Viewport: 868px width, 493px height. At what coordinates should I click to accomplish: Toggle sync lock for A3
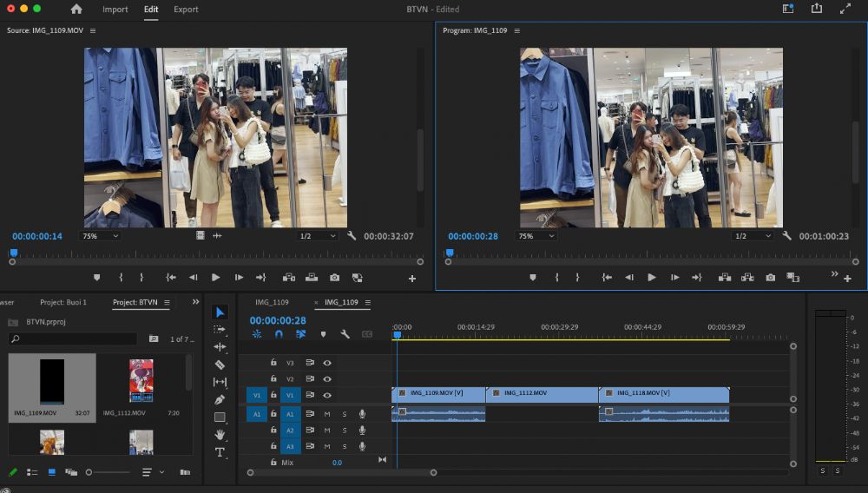tap(310, 446)
